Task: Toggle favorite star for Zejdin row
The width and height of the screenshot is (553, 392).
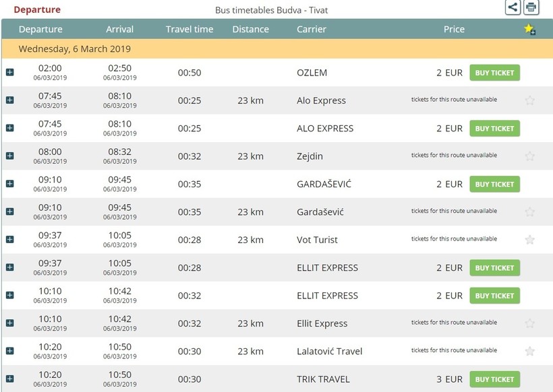Action: 530,156
